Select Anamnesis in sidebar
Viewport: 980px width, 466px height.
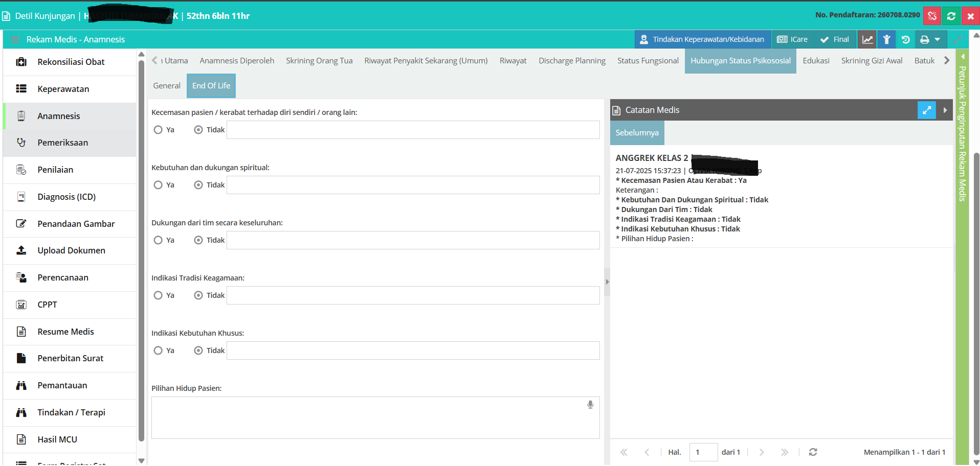[70, 116]
